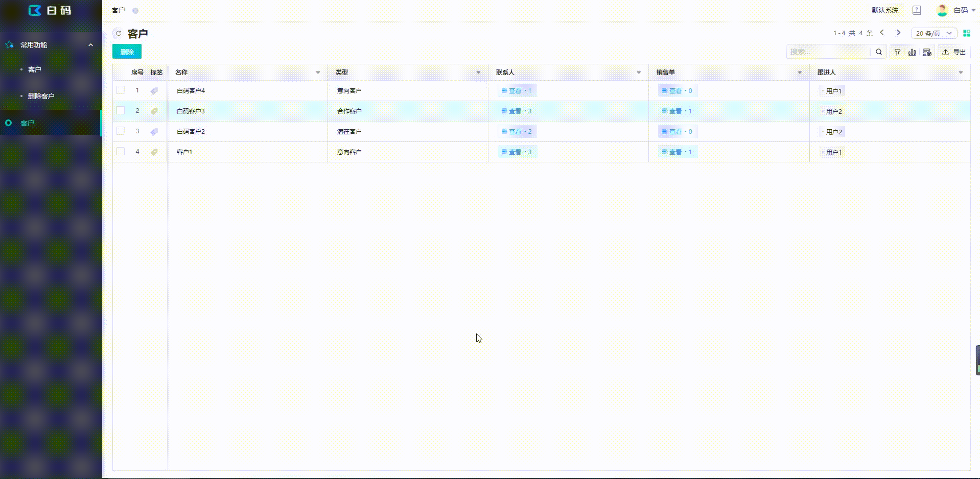The height and width of the screenshot is (479, 980).
Task: Click the tag icon for 客户1
Action: point(154,152)
